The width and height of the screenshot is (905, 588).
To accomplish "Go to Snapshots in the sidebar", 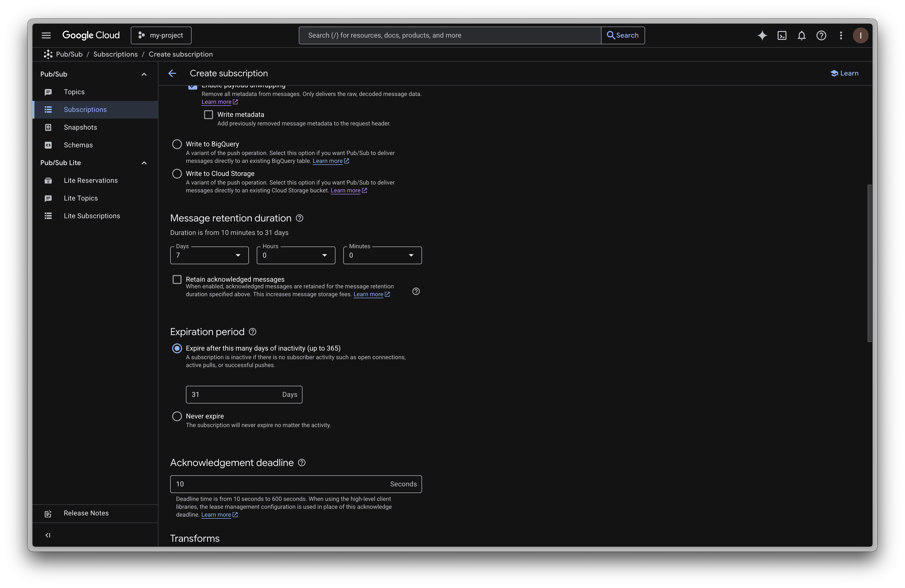I will pos(80,127).
